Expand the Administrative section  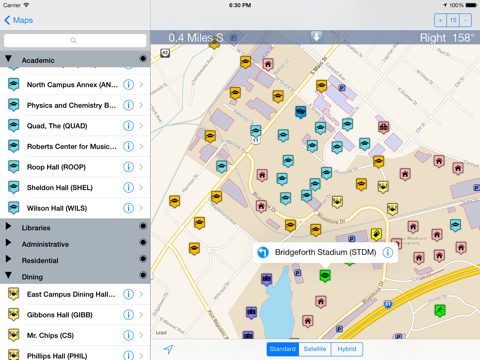(8, 243)
